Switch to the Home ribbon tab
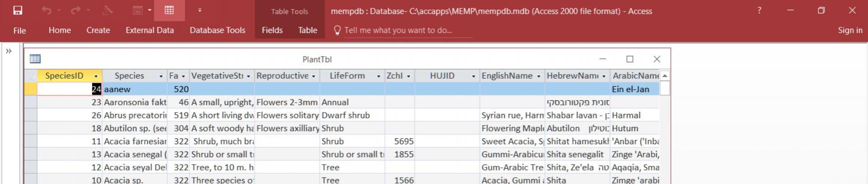 60,30
